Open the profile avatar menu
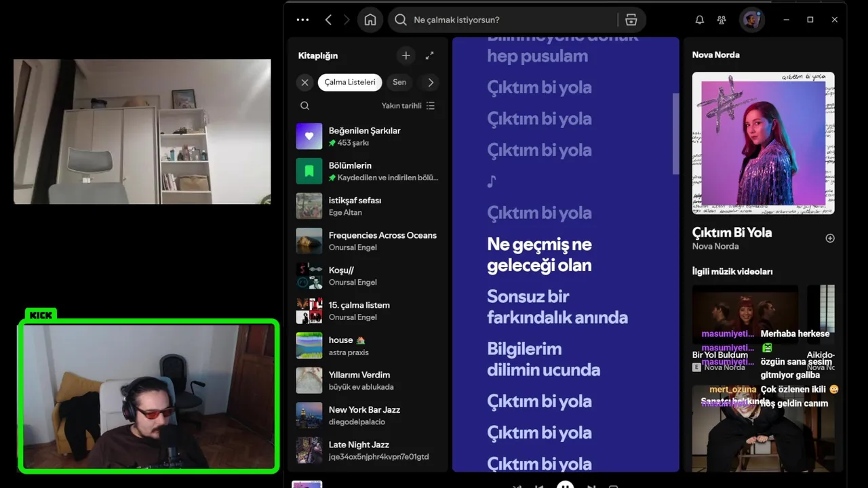The image size is (868, 488). [x=751, y=20]
